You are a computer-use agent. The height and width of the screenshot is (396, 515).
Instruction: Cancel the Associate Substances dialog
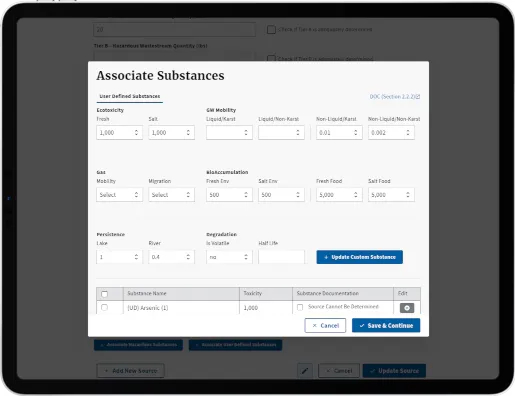pyautogui.click(x=325, y=325)
